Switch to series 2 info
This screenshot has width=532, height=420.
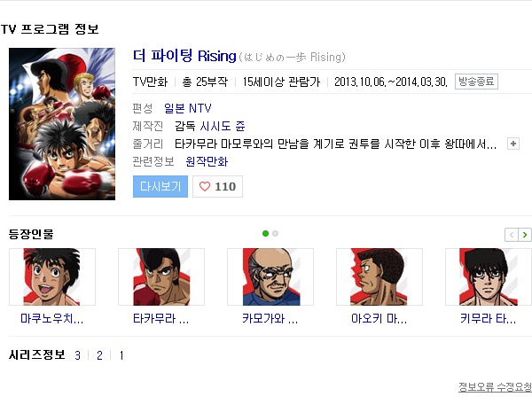(x=99, y=355)
